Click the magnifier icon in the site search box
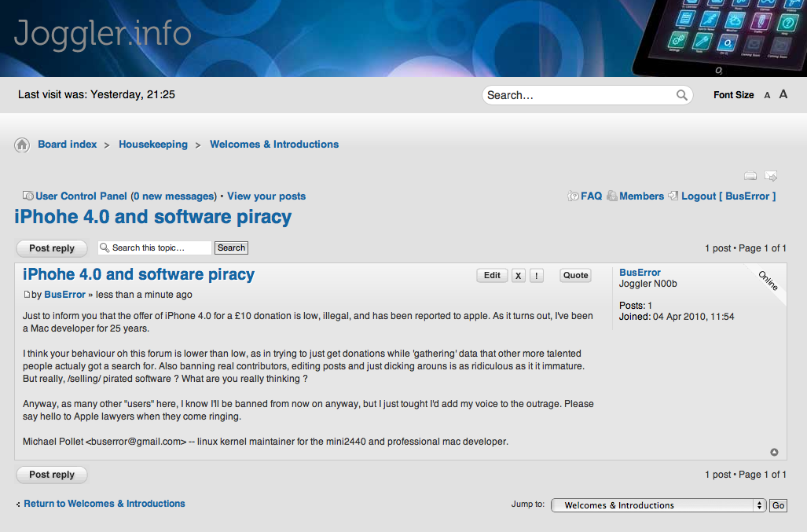Image resolution: width=807 pixels, height=532 pixels. point(681,94)
